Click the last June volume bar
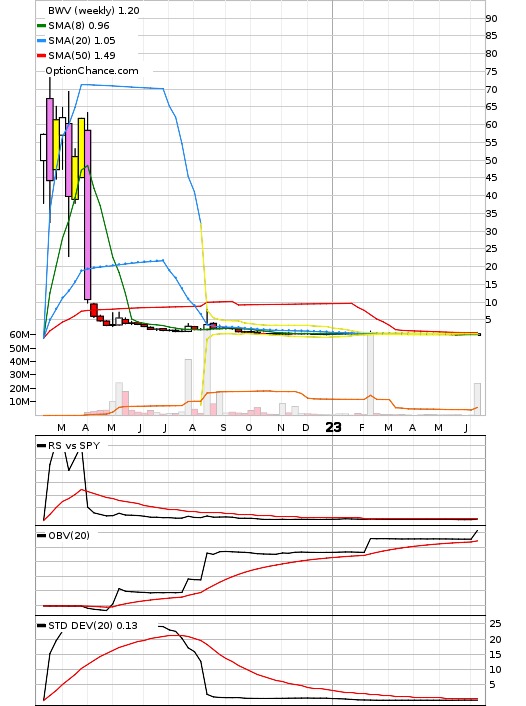Image resolution: width=526 pixels, height=706 pixels. click(x=477, y=399)
